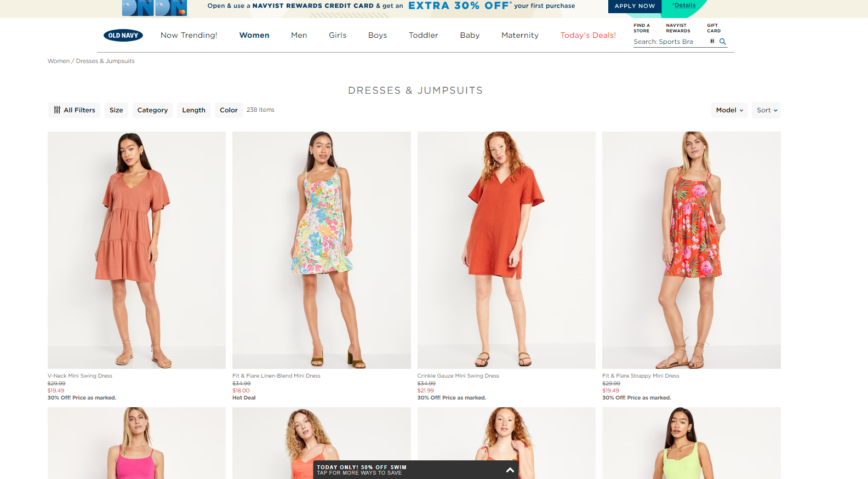
Task: Open the credit card offer Details link
Action: pos(684,5)
